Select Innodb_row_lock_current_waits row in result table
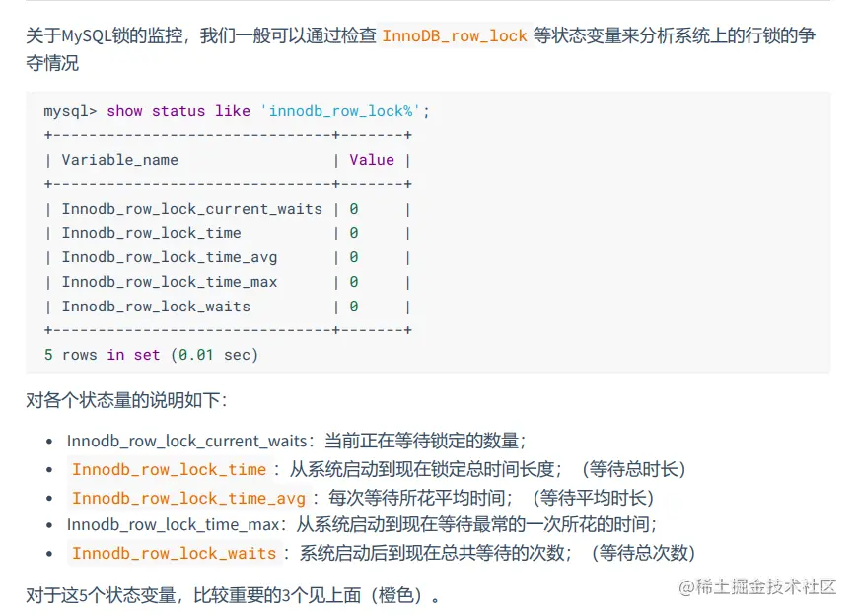The image size is (856, 616). [x=191, y=209]
